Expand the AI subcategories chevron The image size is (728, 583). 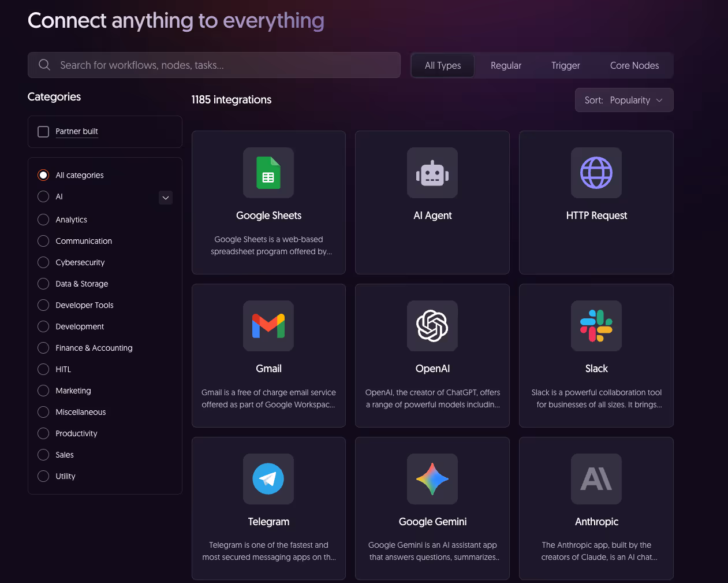(166, 198)
